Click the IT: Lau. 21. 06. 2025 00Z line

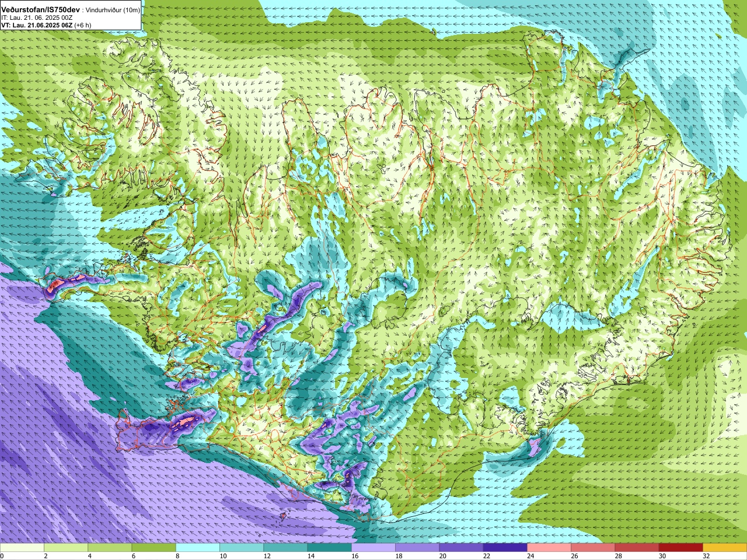pyautogui.click(x=37, y=17)
